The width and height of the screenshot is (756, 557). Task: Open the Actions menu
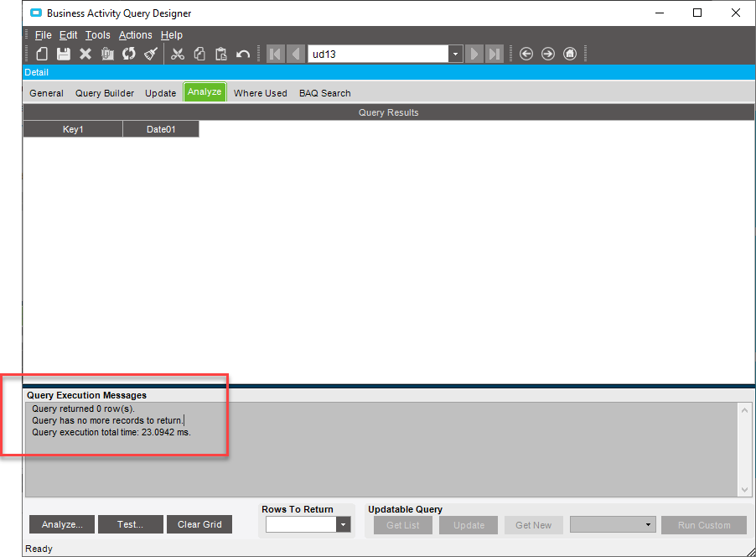coord(135,34)
